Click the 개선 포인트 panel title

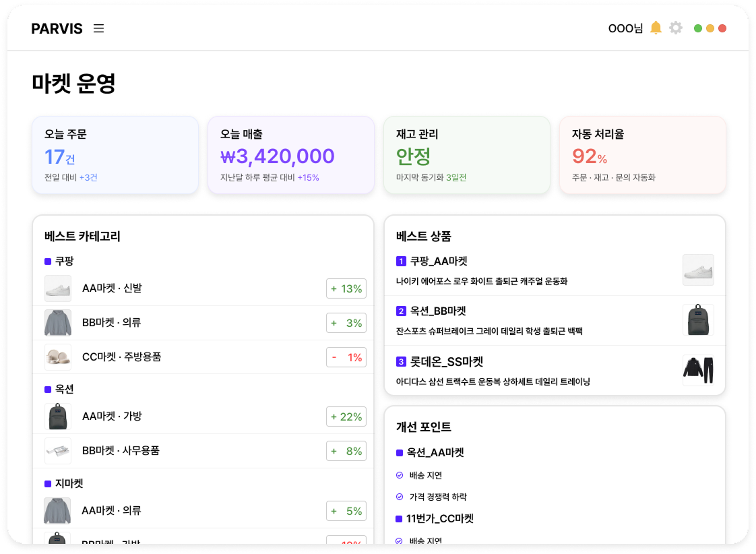[423, 427]
